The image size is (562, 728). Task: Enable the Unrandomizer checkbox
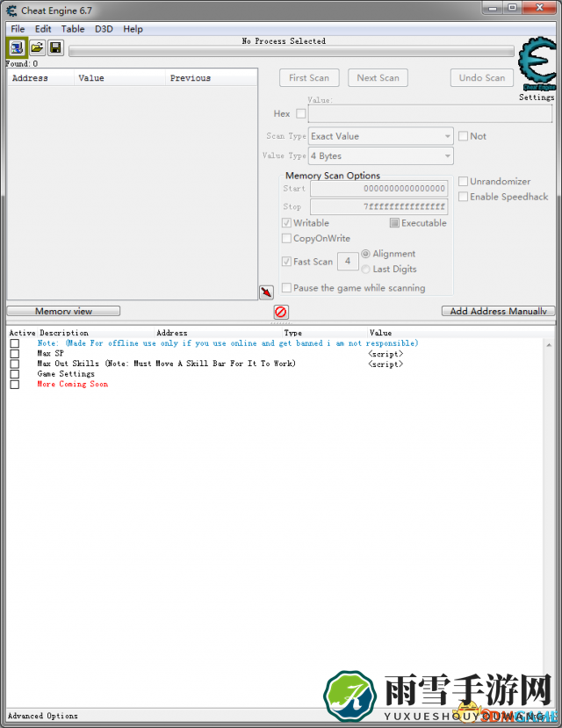(x=463, y=181)
